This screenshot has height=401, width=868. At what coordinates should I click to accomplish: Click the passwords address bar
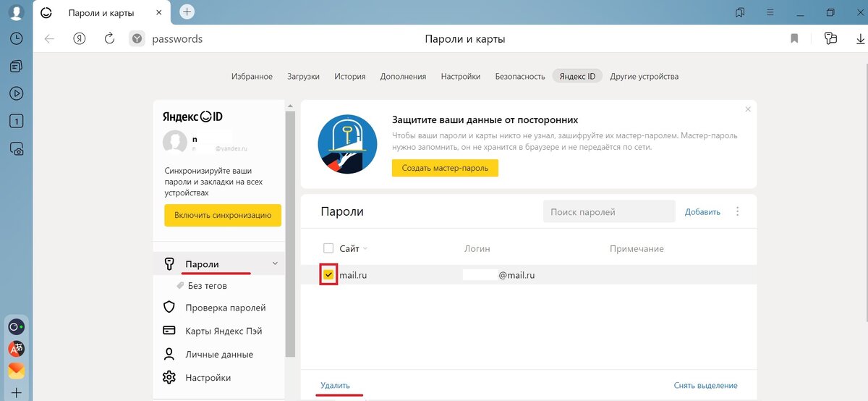pyautogui.click(x=177, y=39)
